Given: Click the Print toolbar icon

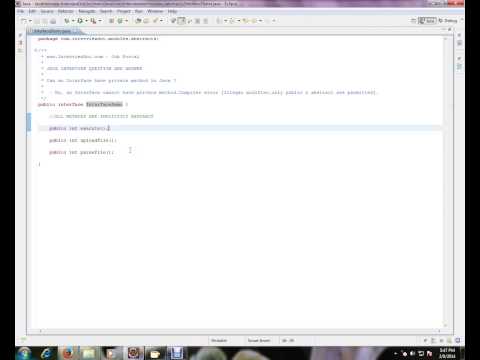Looking at the screenshot, I should (53, 21).
